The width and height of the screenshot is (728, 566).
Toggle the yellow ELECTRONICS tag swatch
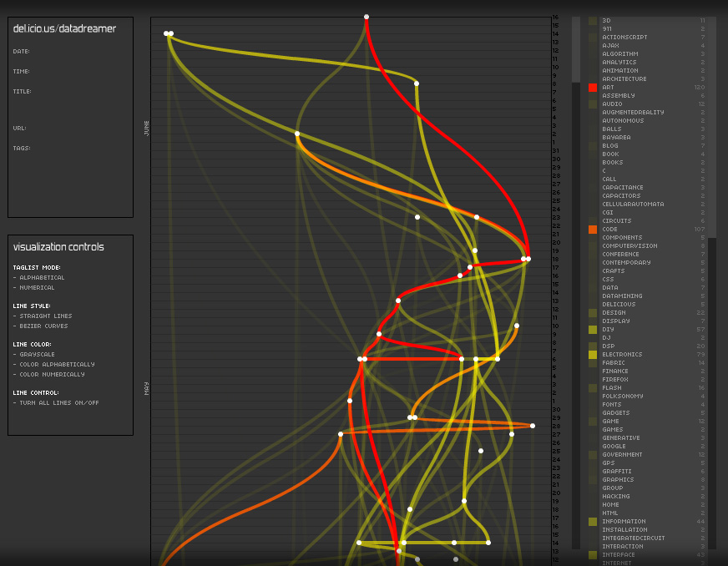click(x=593, y=355)
